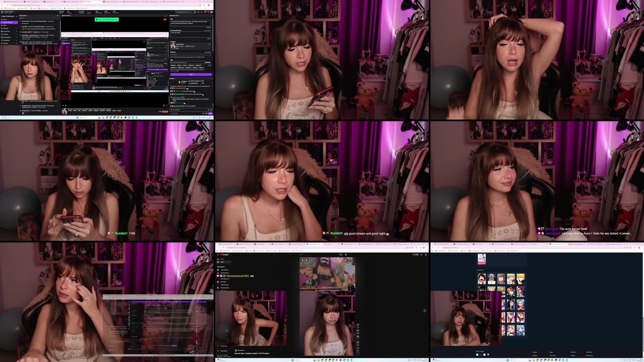644x362 pixels.
Task: Click fullscreen icon in Twitch Stream Preview
Action: point(167,105)
